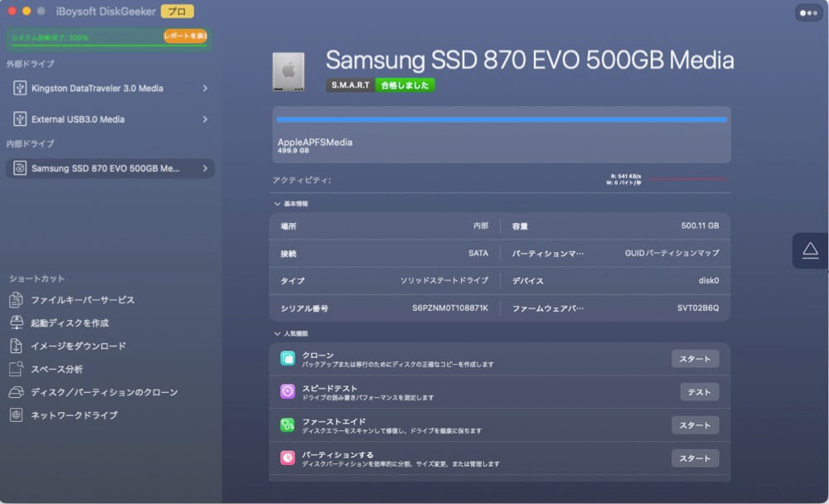This screenshot has width=829, height=504.
Task: Click serial number S6PZNM0T108871K
Action: pyautogui.click(x=450, y=308)
